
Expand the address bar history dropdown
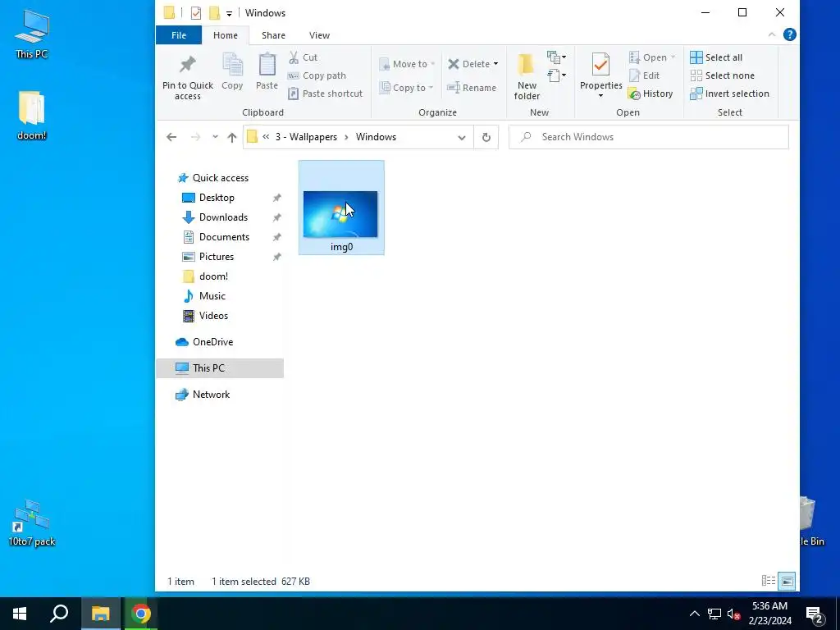tap(462, 137)
